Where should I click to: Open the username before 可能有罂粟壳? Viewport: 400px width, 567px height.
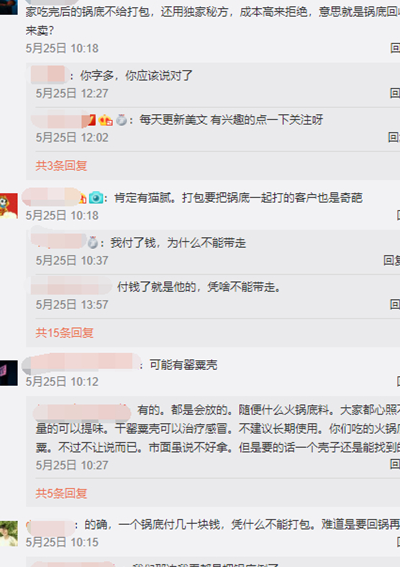[x=81, y=363]
